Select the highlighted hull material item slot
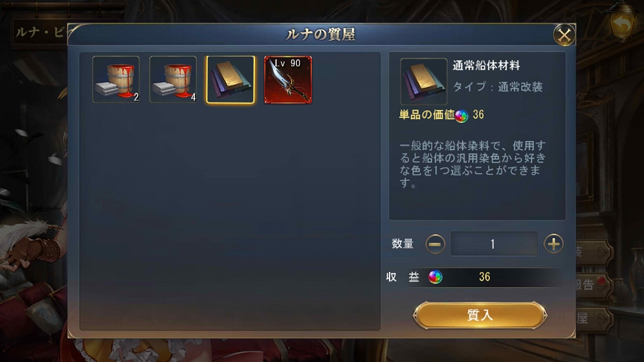The width and height of the screenshot is (644, 362). [x=231, y=79]
